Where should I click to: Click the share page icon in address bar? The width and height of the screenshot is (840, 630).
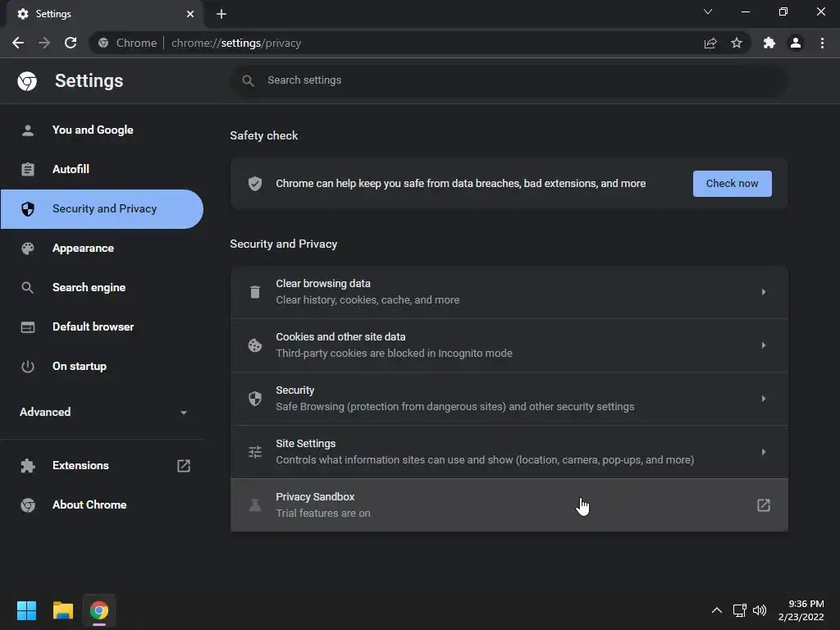pos(710,43)
